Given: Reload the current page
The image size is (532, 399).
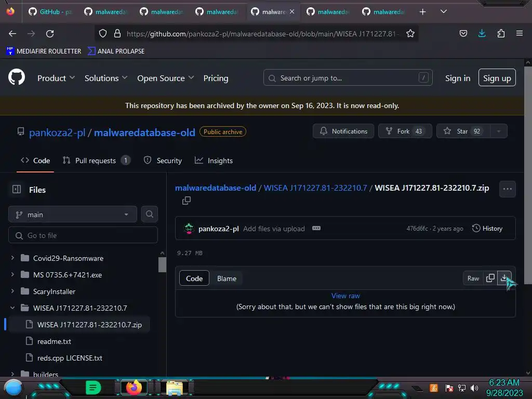Looking at the screenshot, I should (50, 34).
